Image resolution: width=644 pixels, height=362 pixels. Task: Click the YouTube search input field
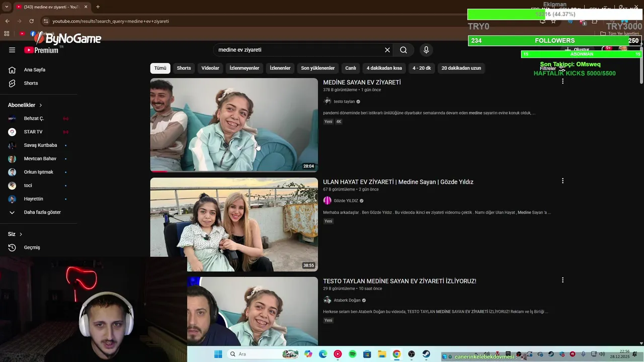click(x=299, y=50)
